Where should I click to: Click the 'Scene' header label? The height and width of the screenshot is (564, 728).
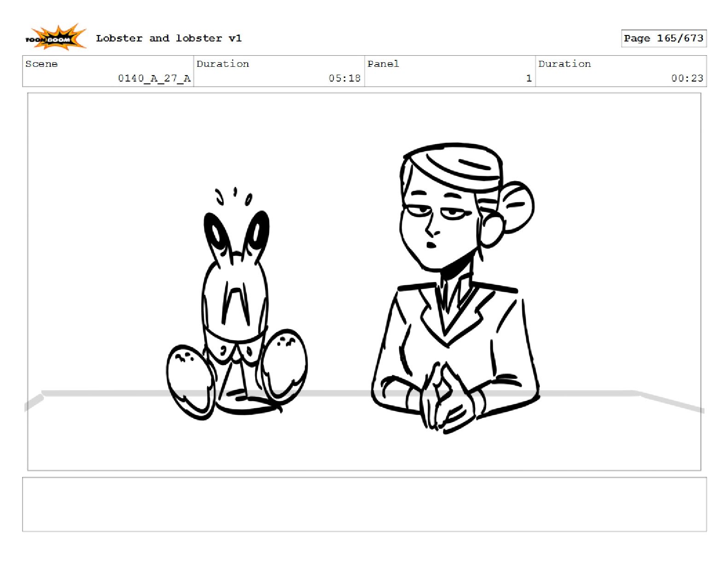(41, 64)
